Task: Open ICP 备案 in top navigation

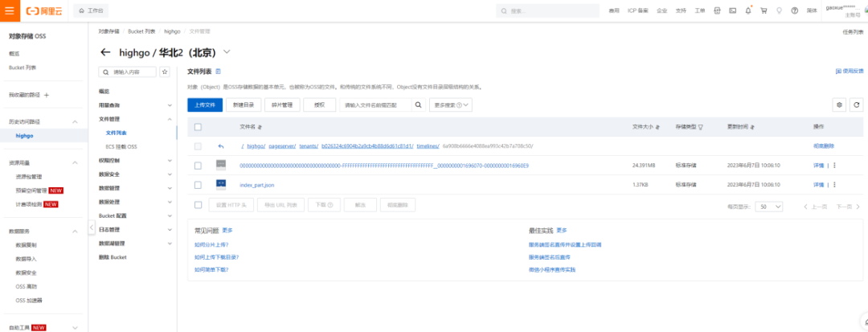Action: 637,10
